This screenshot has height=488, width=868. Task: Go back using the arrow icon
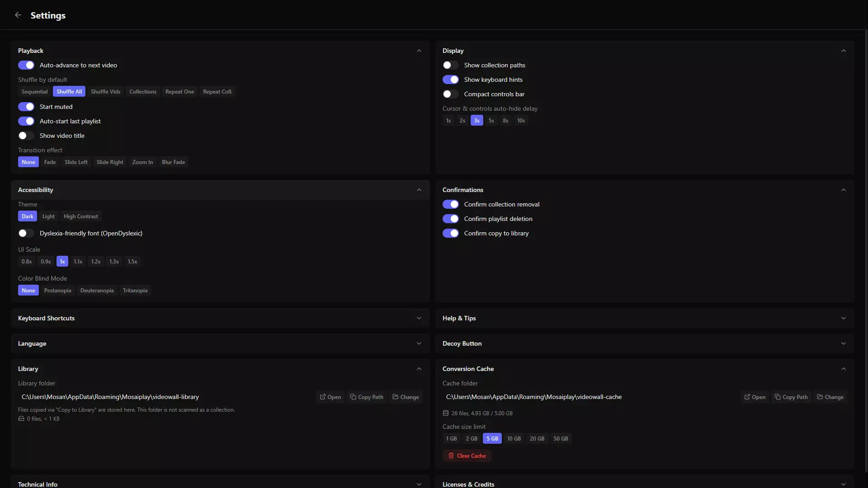click(18, 15)
